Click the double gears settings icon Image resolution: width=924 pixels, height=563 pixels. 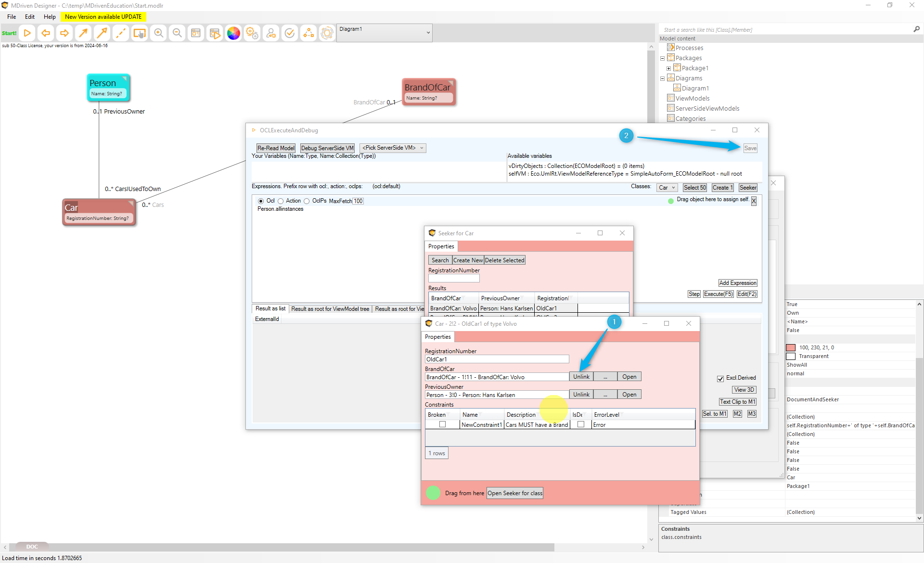click(252, 33)
